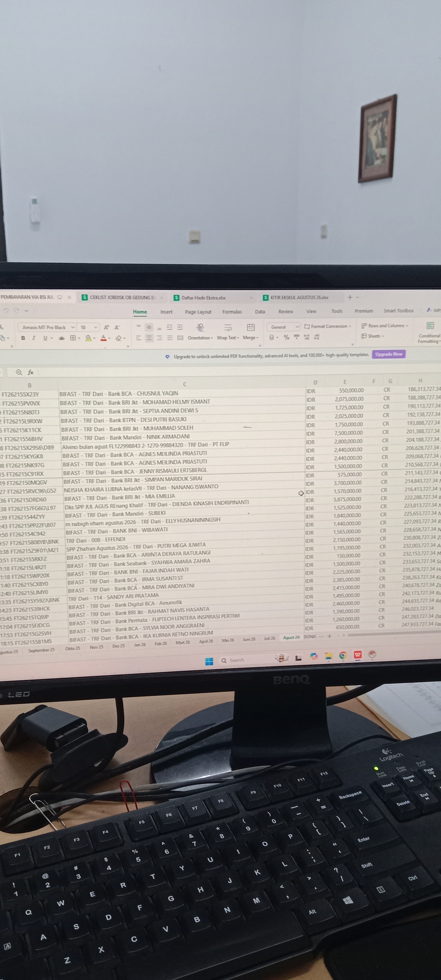
Task: Toggle align left button
Action: [x=139, y=338]
